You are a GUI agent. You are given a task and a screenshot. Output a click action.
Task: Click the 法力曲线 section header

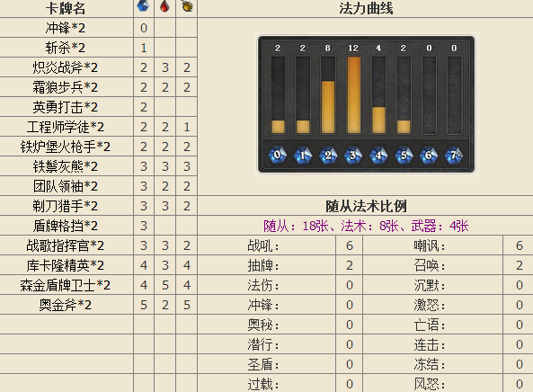[x=366, y=8]
